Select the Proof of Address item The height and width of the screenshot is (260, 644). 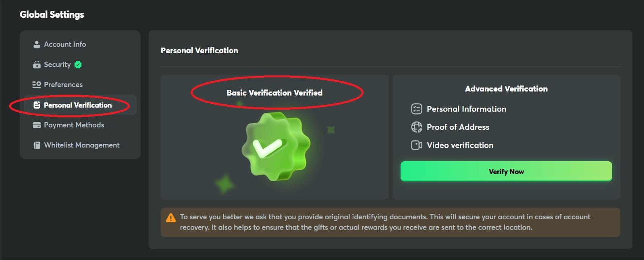pyautogui.click(x=458, y=127)
